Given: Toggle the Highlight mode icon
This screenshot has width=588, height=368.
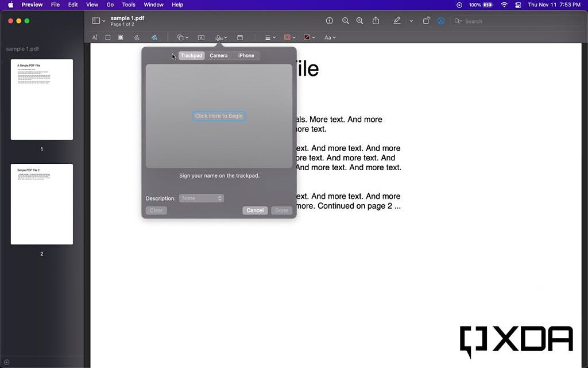Looking at the screenshot, I should click(441, 20).
